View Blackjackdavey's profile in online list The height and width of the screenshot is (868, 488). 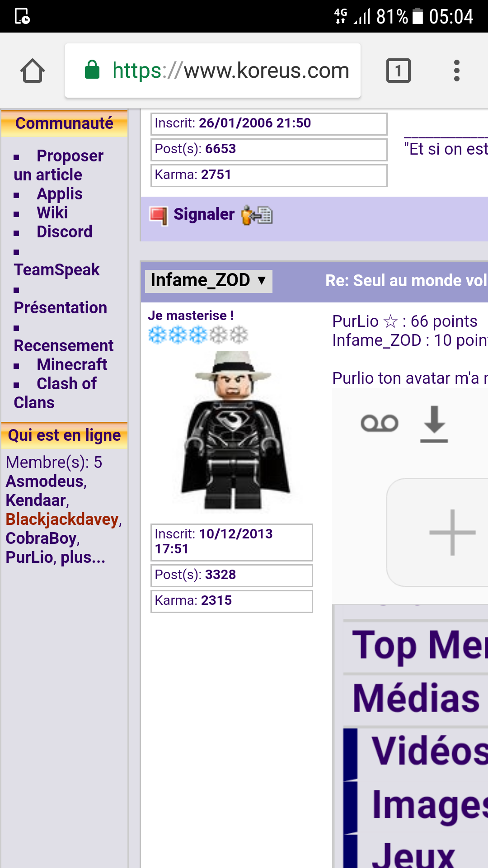[x=62, y=519]
